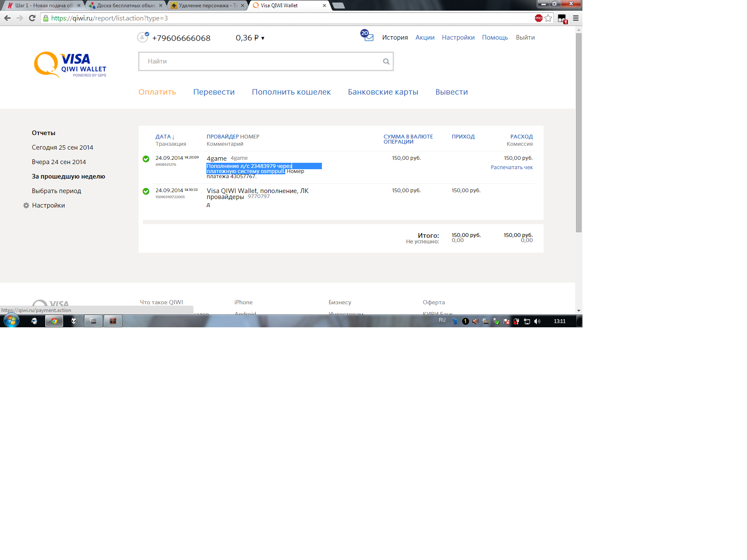
Task: Open the Windows Start button
Action: [11, 321]
